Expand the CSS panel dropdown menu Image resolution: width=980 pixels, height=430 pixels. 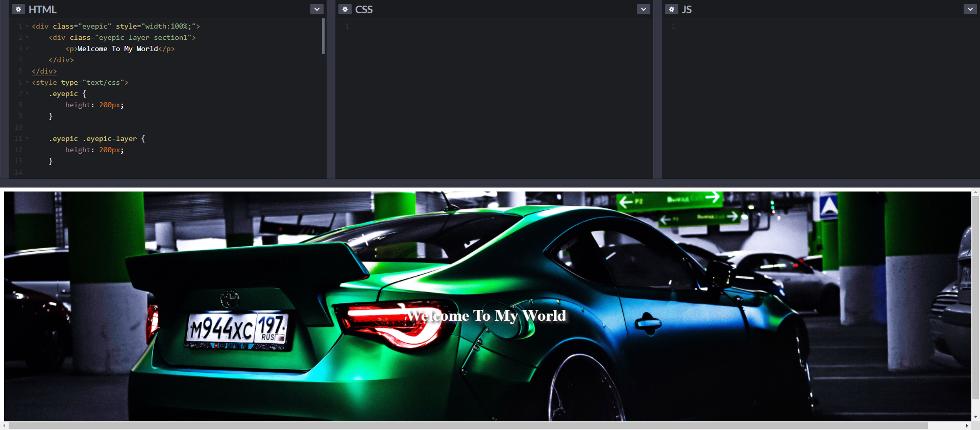[x=644, y=9]
